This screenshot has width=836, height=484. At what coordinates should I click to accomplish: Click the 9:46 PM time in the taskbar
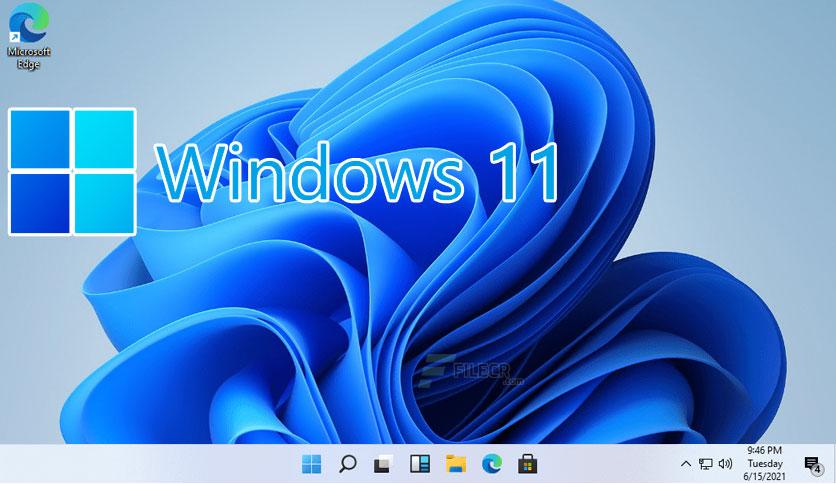(x=764, y=451)
